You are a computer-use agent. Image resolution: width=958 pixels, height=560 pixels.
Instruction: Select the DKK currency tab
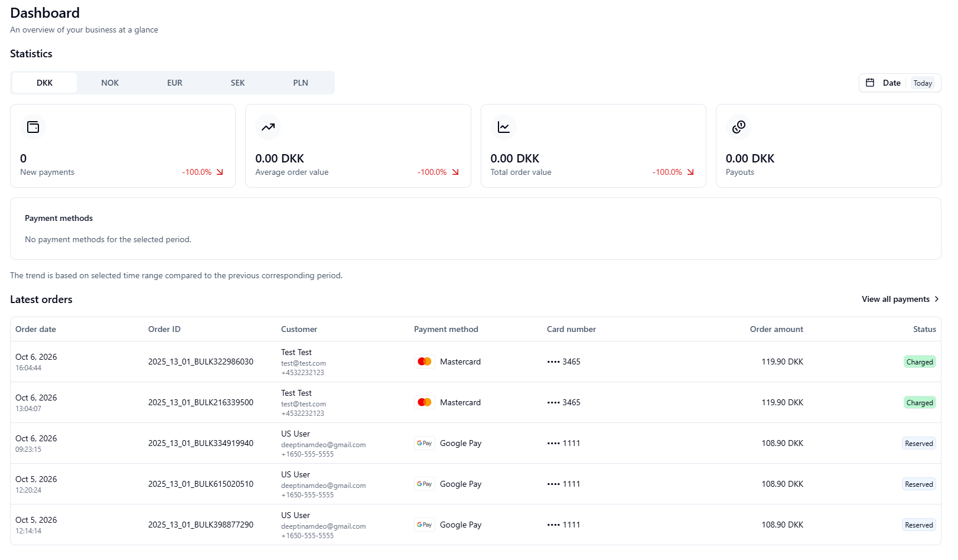pos(45,83)
